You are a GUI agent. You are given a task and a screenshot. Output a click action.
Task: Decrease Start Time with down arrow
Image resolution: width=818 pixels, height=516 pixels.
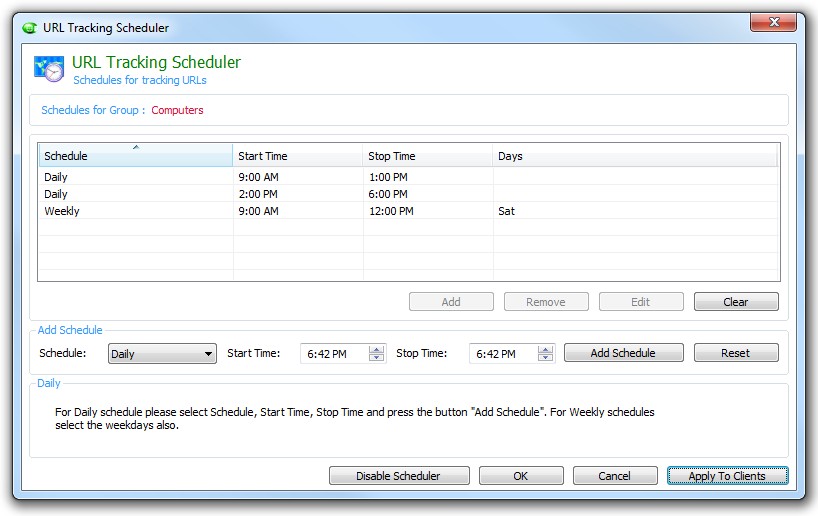(376, 358)
